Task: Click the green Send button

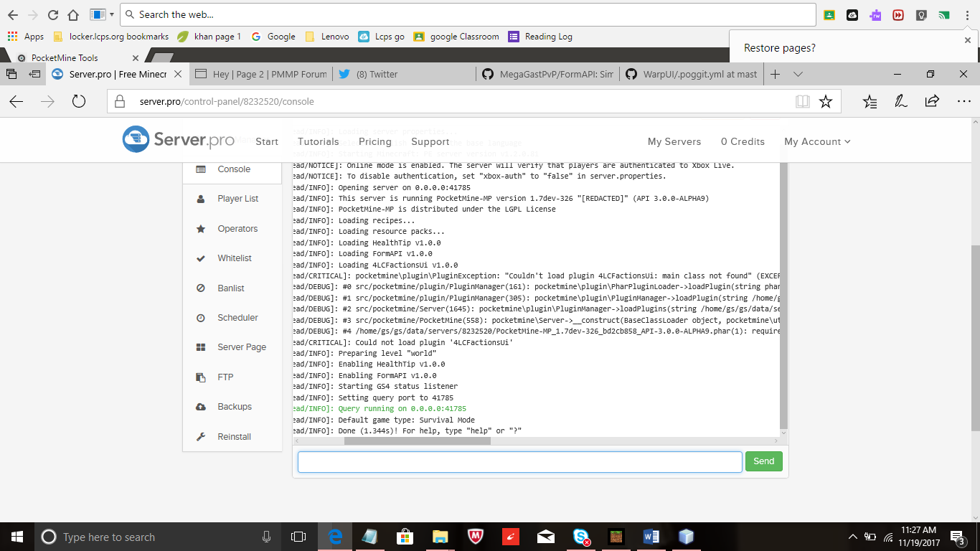Action: pos(763,461)
